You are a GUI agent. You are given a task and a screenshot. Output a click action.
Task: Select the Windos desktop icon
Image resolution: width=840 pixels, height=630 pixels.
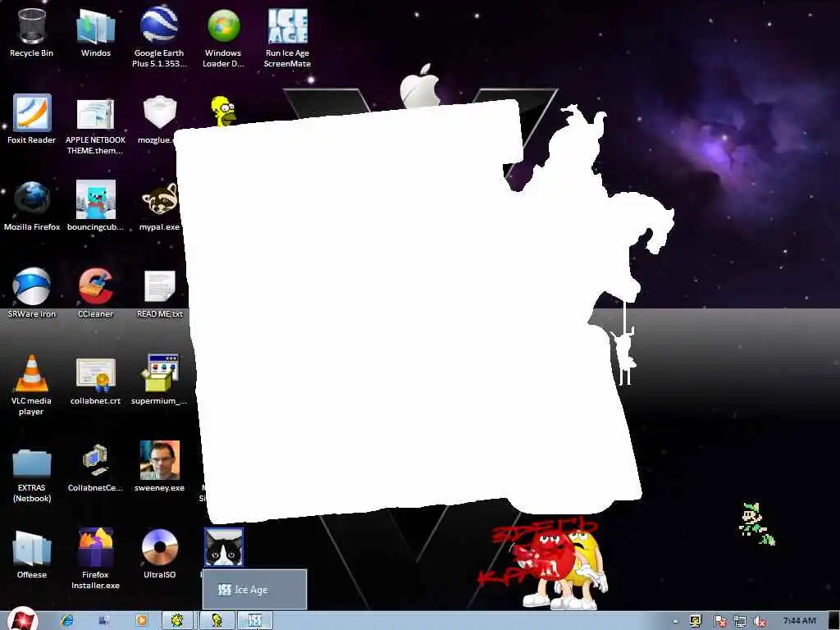[96, 33]
